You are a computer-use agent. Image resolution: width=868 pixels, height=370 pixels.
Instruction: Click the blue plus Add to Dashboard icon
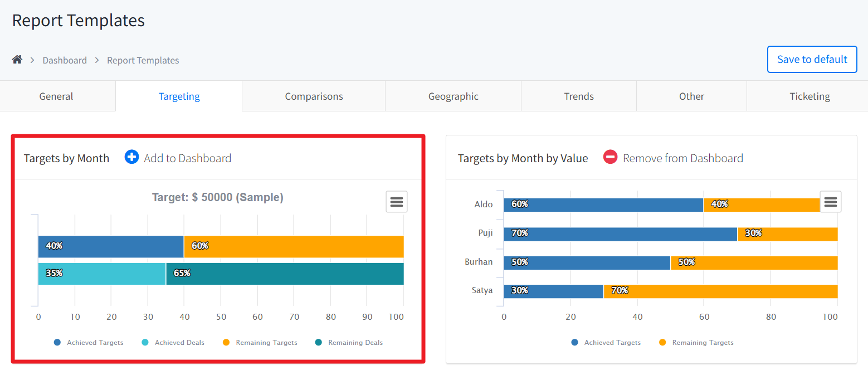[x=131, y=158]
